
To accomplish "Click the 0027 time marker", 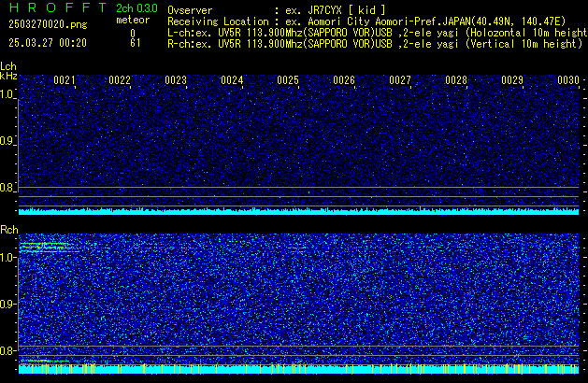I will 400,80.
